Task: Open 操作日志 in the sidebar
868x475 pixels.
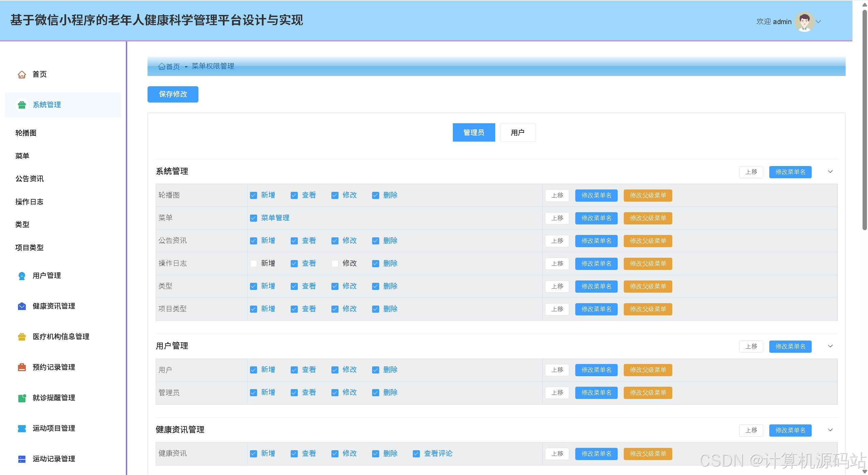Action: click(30, 202)
